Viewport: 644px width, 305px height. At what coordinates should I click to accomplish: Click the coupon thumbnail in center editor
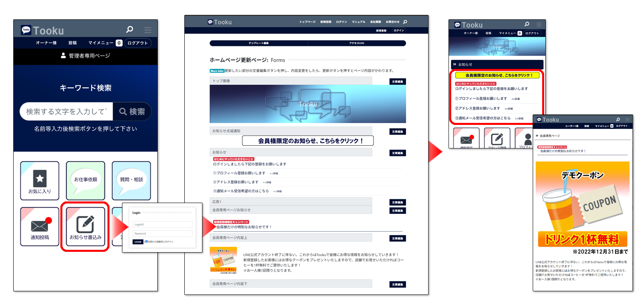pos(223,261)
